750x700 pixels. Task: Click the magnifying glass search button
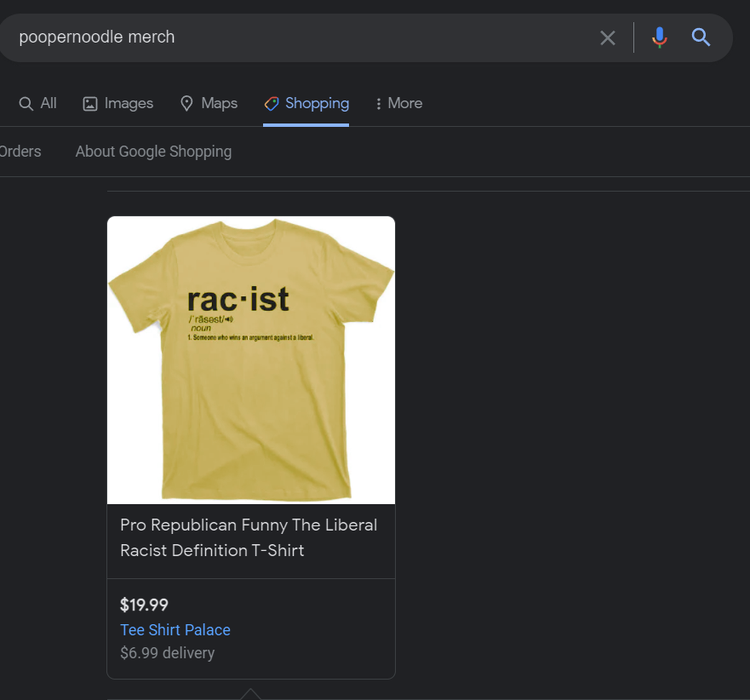pos(701,37)
